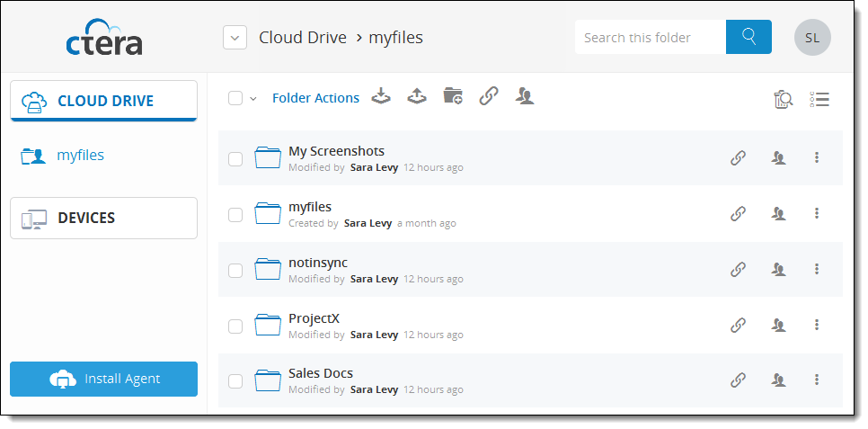The height and width of the screenshot is (429, 868).
Task: Open the Devices tab in the sidebar
Action: coord(103,218)
